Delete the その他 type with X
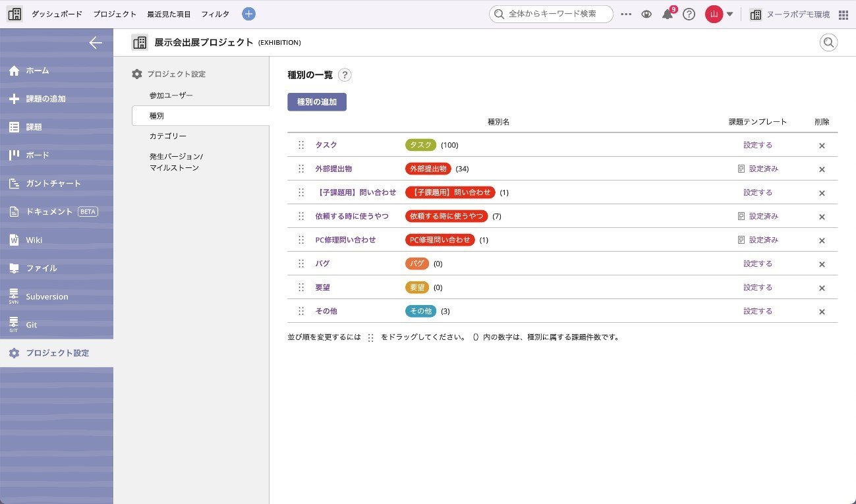 (822, 312)
